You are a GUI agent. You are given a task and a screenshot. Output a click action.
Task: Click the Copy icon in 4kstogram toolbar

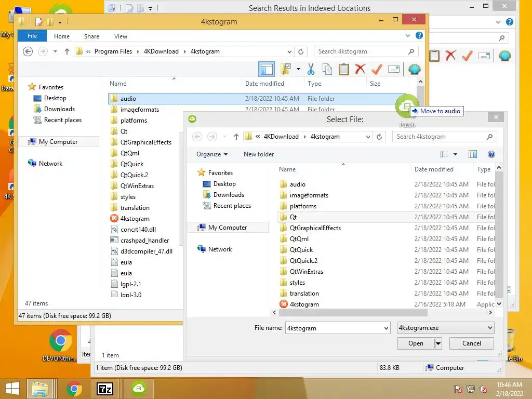(x=327, y=69)
